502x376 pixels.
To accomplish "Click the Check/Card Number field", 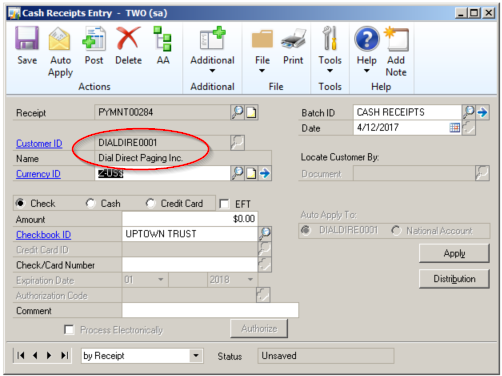I will [x=190, y=265].
